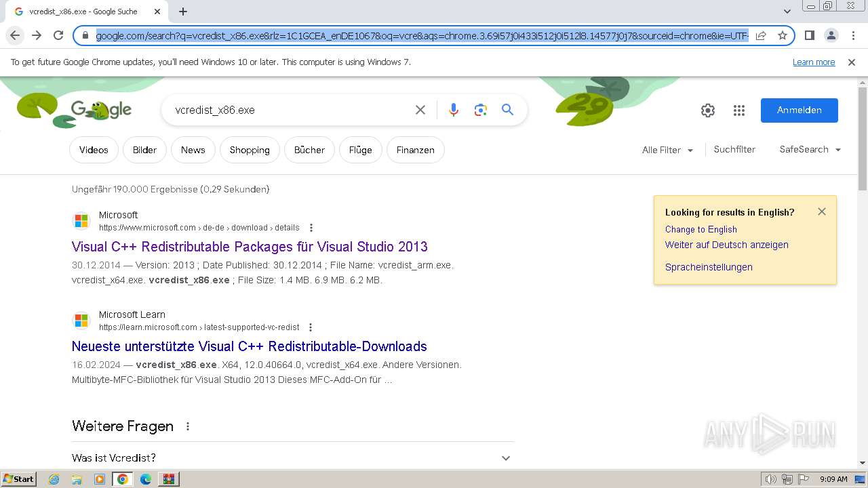
Task: Open tab search dropdown arrow
Action: 787,12
